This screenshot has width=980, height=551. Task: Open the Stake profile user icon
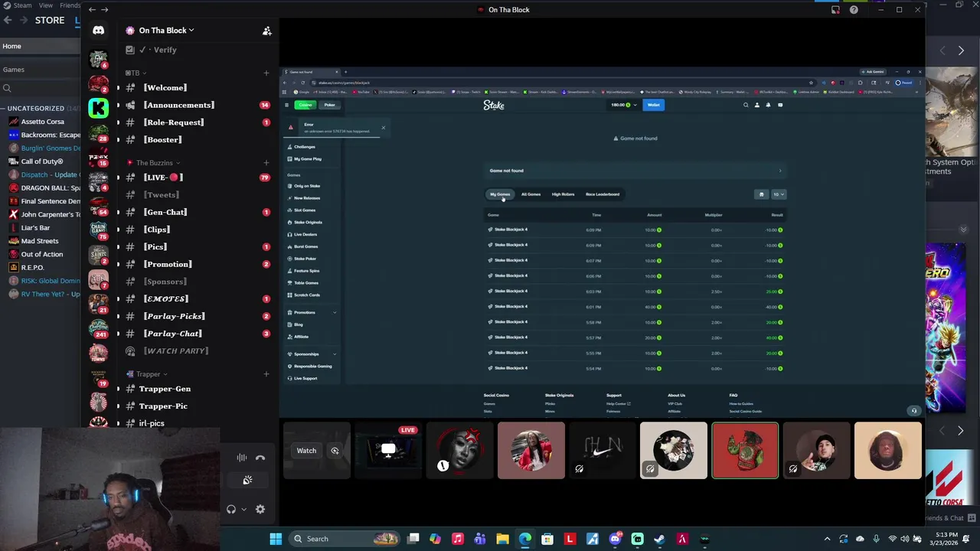(757, 105)
